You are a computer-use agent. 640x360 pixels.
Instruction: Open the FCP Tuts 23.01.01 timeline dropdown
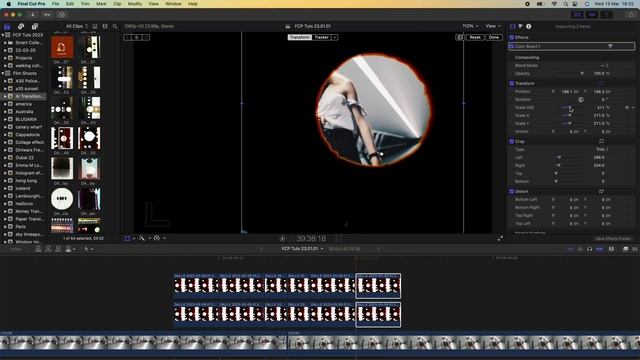coord(302,249)
